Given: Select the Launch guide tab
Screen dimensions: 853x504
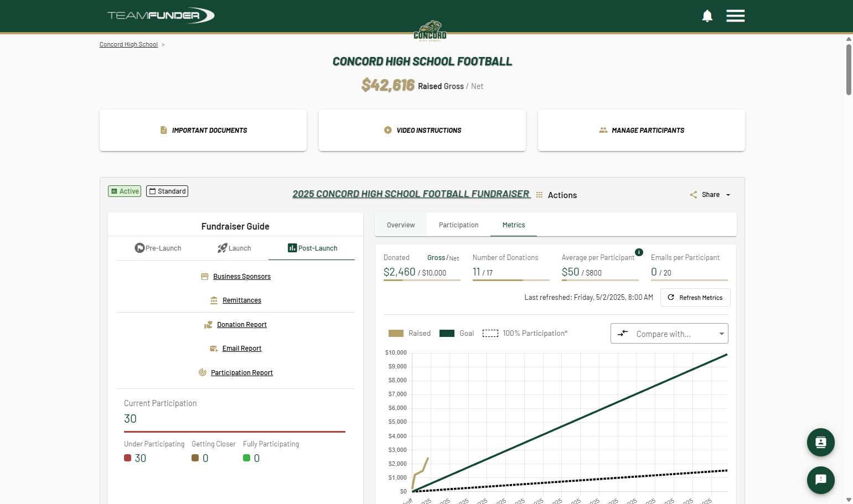Looking at the screenshot, I should coord(234,248).
